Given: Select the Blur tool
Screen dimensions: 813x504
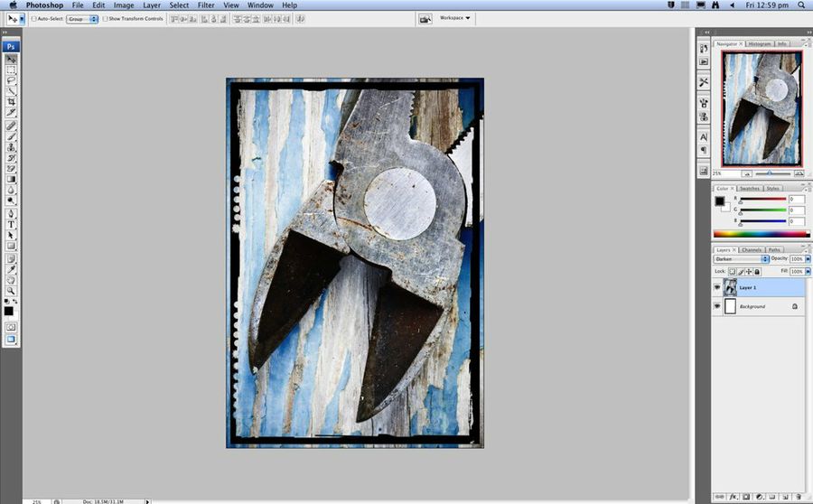Looking at the screenshot, I should click(x=11, y=190).
